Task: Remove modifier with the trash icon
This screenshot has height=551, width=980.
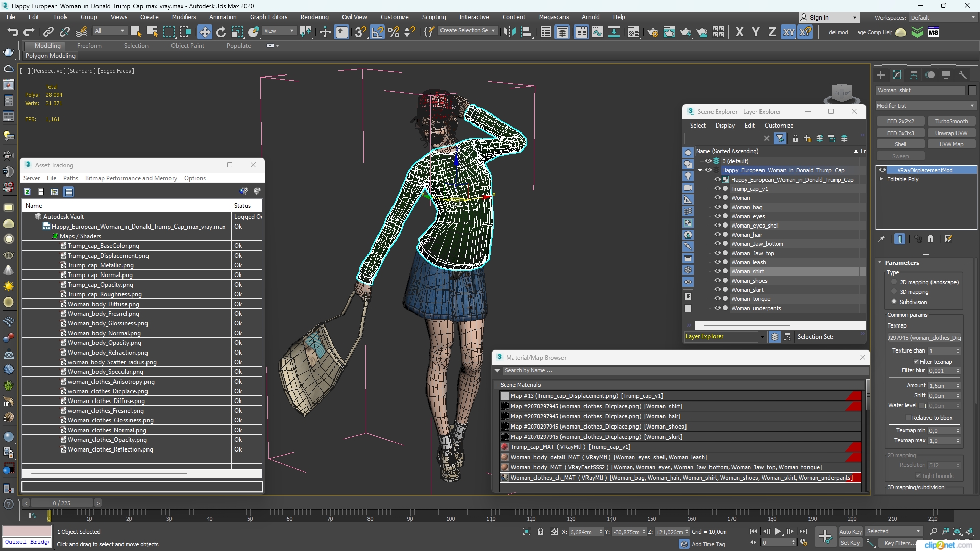Action: click(930, 239)
